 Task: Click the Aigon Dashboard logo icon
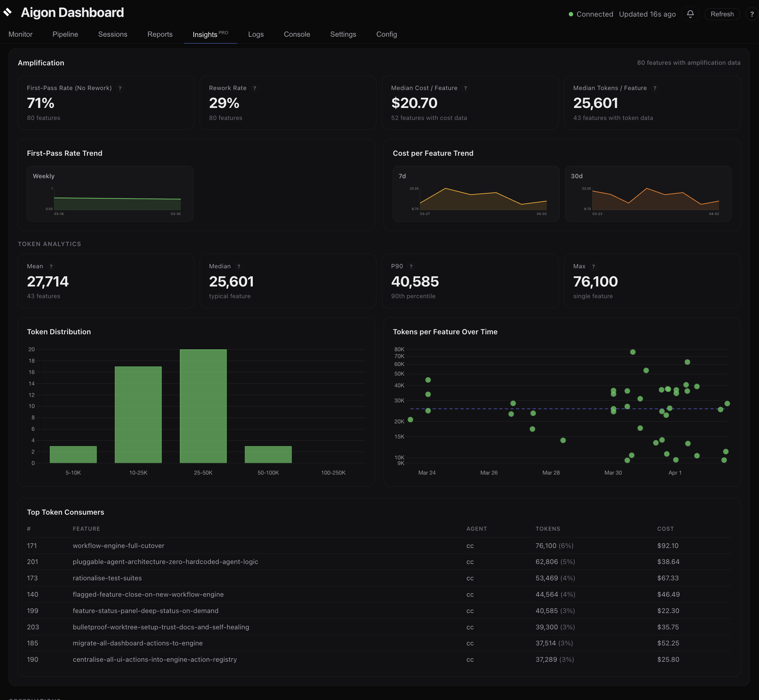(8, 13)
